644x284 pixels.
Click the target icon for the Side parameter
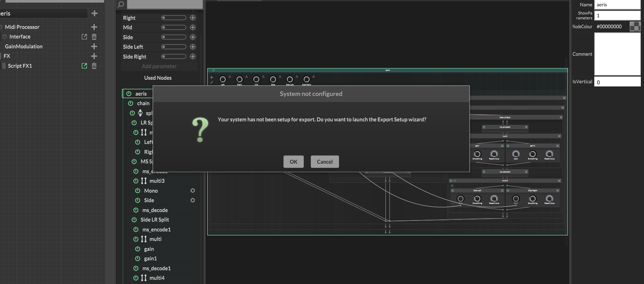click(x=193, y=37)
